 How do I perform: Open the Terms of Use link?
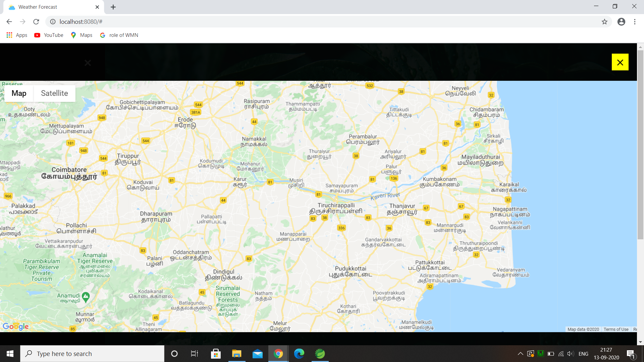[616, 329]
